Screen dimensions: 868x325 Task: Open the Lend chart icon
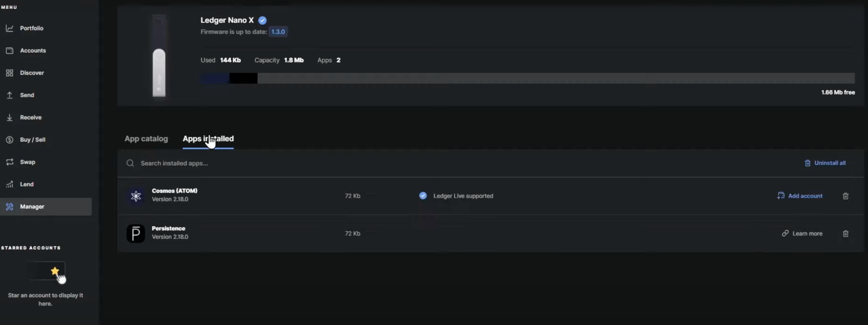point(9,184)
